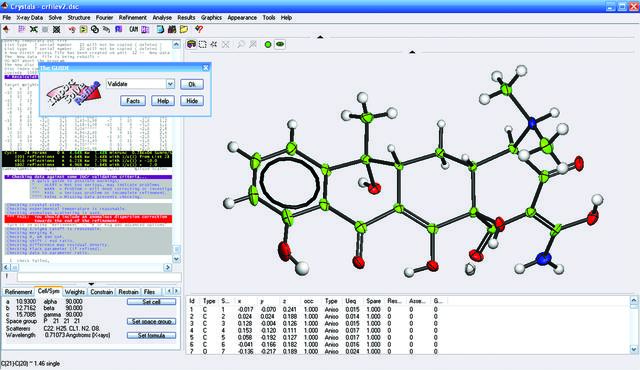Click the blue nitrogen atom of the NH2 group

click(x=543, y=258)
